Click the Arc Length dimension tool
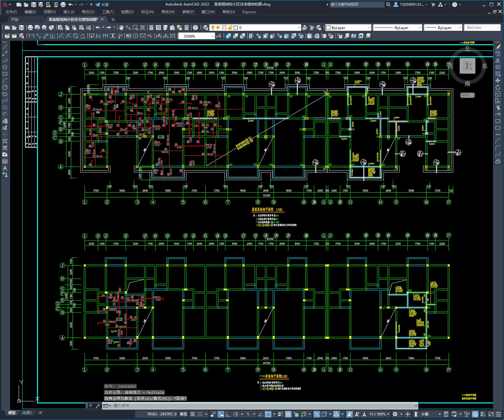The height and width of the screenshot is (420, 504). tap(46, 36)
